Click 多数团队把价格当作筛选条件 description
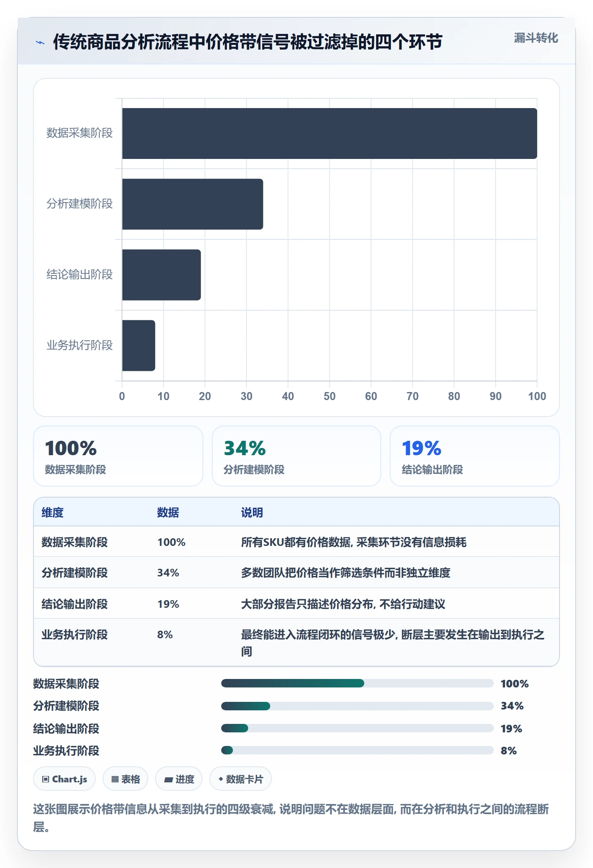This screenshot has height=868, width=593. pyautogui.click(x=346, y=573)
